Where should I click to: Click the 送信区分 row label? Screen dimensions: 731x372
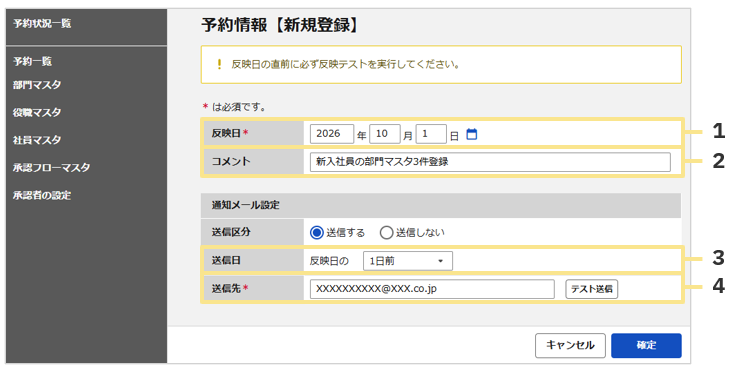[231, 232]
